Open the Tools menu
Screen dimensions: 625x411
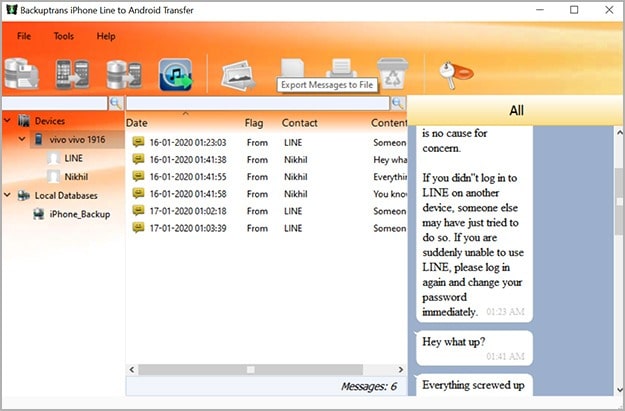click(x=64, y=36)
